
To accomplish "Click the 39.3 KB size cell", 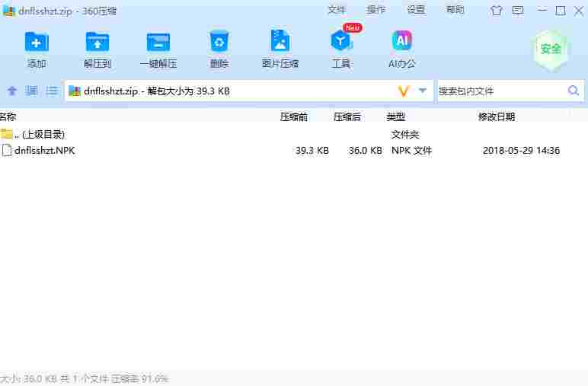I will (312, 151).
